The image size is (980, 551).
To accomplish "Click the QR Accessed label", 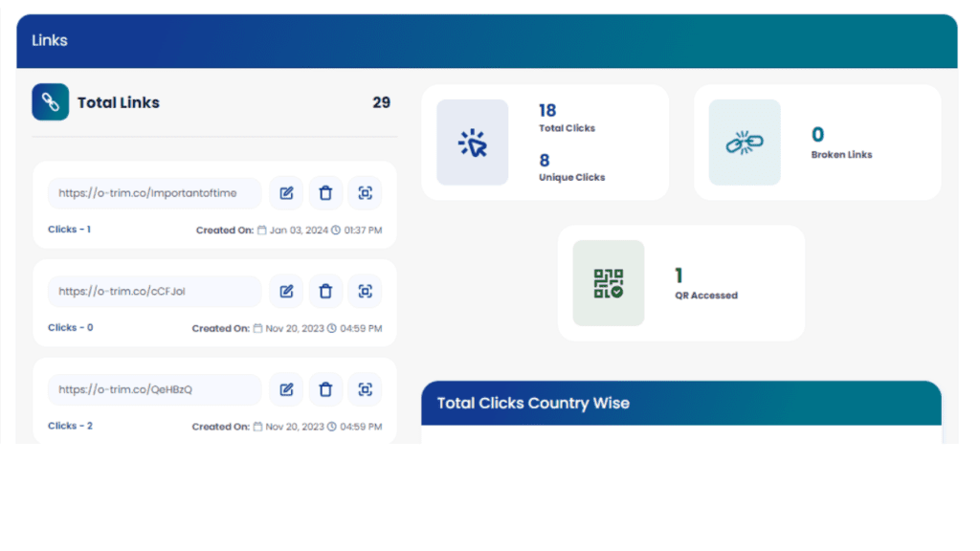I will tap(706, 296).
